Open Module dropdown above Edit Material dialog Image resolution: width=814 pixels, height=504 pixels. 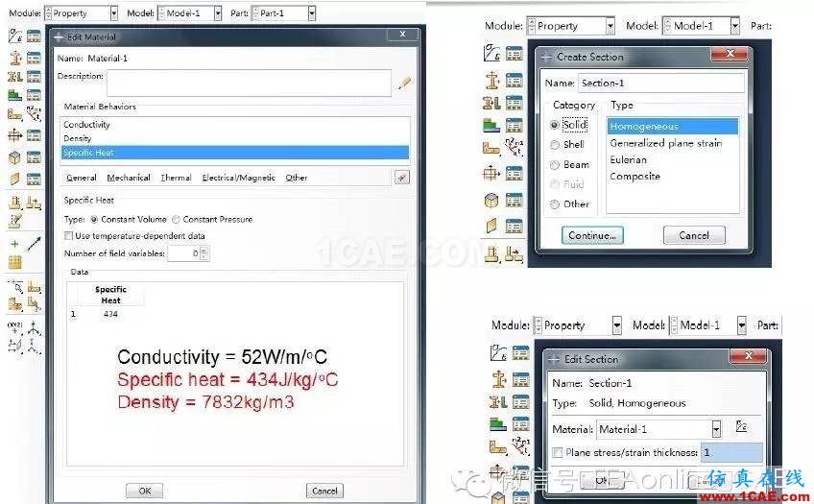pos(113,13)
